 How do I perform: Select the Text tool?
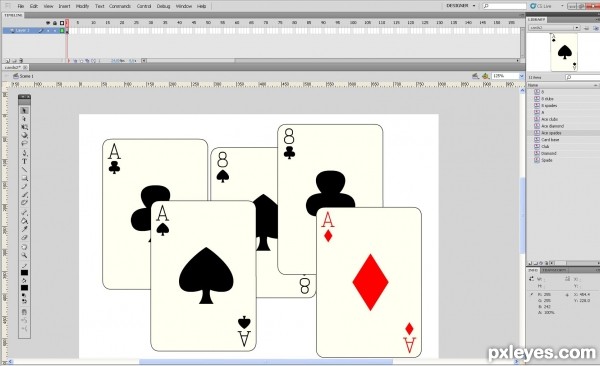click(24, 162)
